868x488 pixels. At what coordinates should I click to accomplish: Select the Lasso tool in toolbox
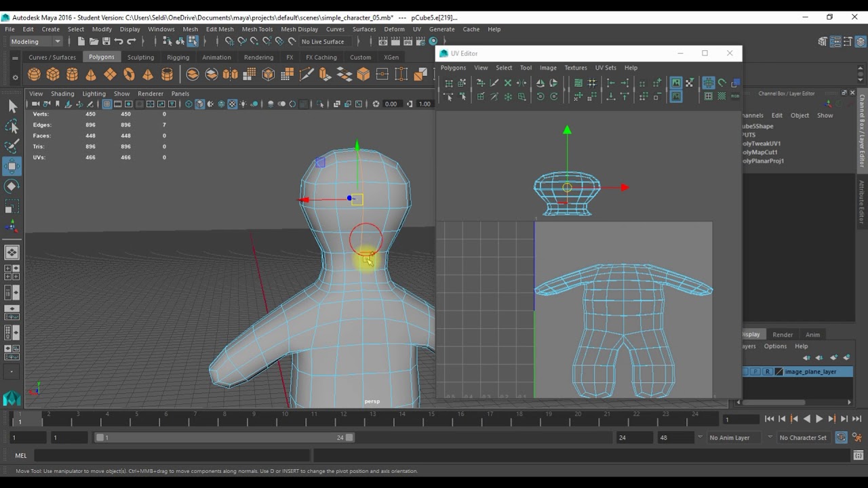click(12, 126)
